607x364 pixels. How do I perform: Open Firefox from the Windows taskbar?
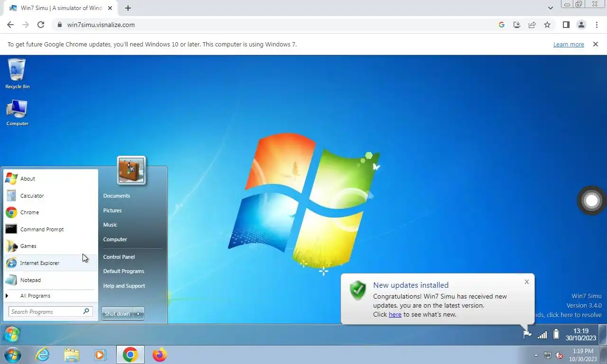[x=159, y=355]
